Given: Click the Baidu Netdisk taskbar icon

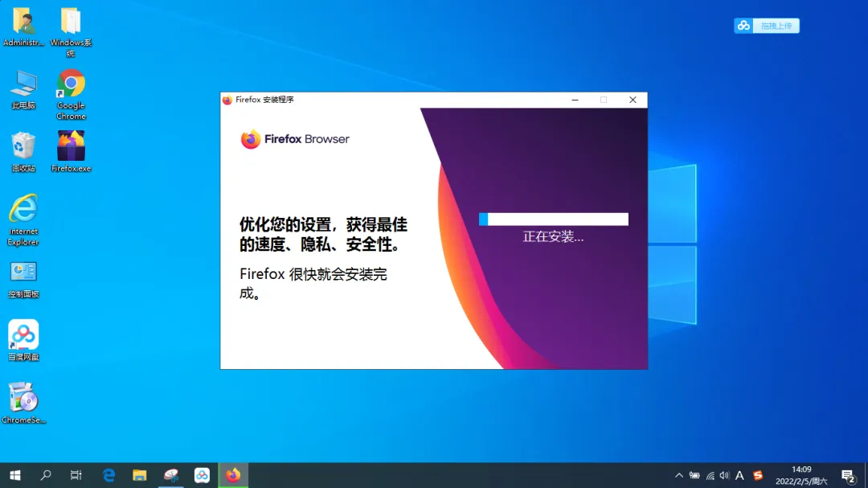Looking at the screenshot, I should point(203,475).
